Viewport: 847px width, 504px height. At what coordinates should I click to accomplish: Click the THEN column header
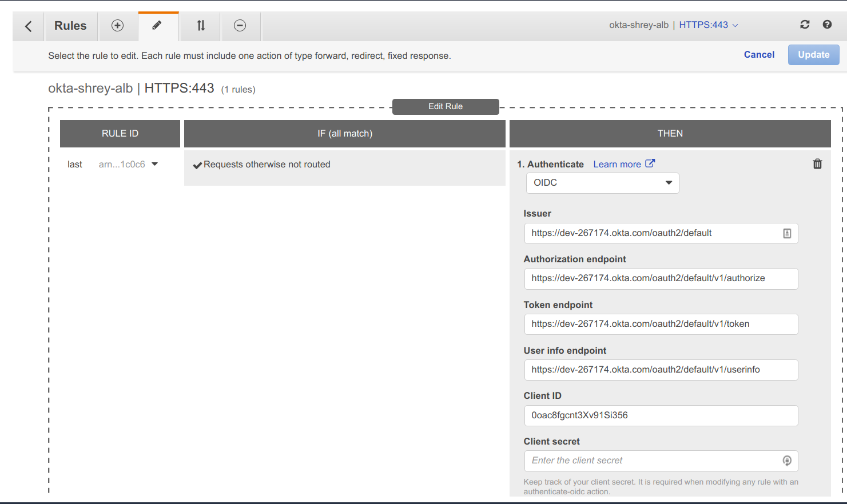(670, 133)
